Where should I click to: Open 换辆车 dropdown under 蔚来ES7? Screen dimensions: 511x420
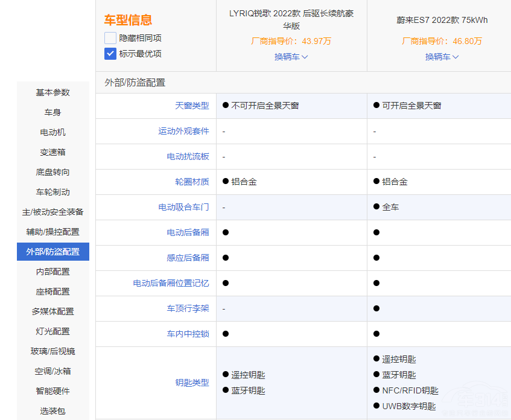(x=442, y=57)
